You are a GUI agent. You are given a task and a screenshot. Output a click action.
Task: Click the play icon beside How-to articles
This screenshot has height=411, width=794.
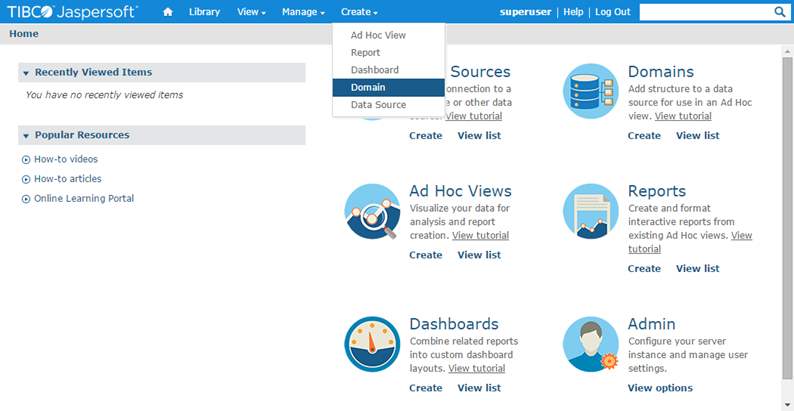point(26,180)
